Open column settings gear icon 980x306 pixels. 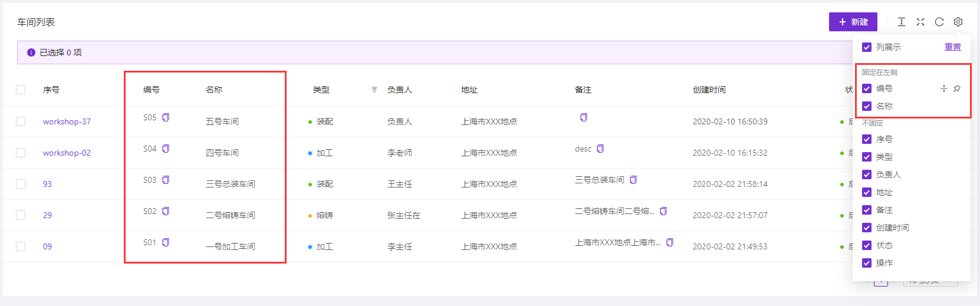pos(958,22)
